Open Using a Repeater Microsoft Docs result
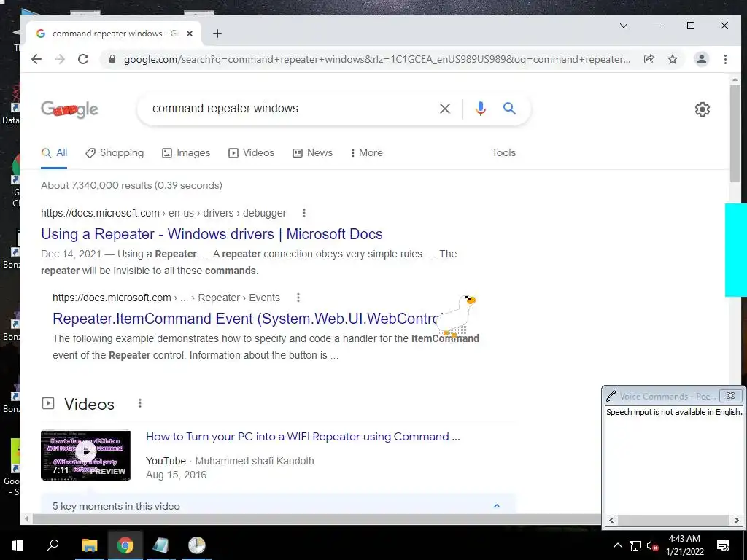Viewport: 747px width, 560px height. [x=212, y=234]
